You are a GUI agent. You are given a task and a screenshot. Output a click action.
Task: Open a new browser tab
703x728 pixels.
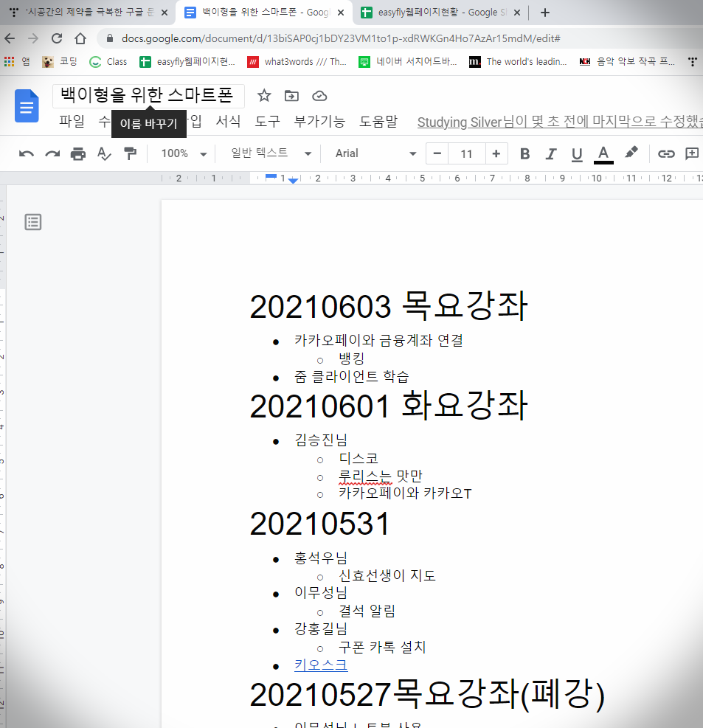(x=545, y=13)
